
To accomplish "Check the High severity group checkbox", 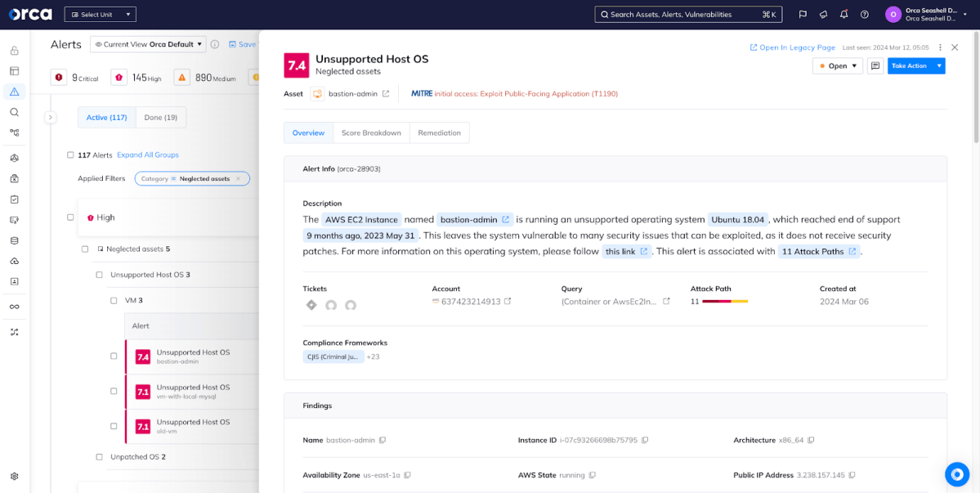I will 70,217.
